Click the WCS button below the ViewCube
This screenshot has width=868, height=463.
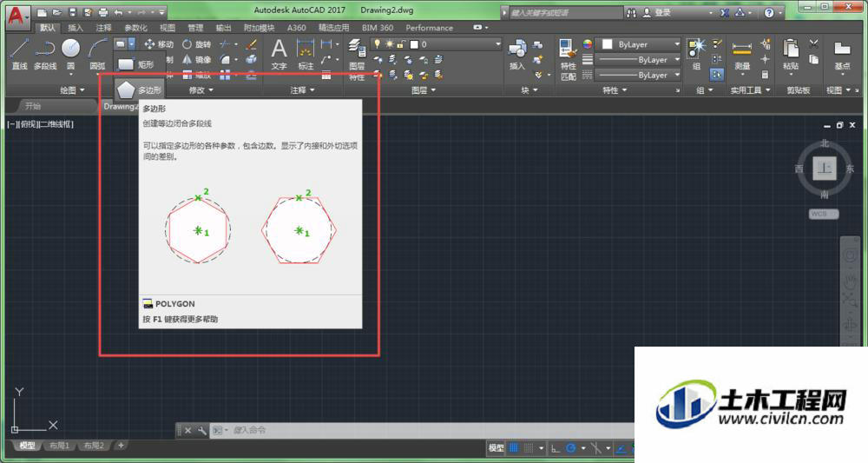pos(823,214)
